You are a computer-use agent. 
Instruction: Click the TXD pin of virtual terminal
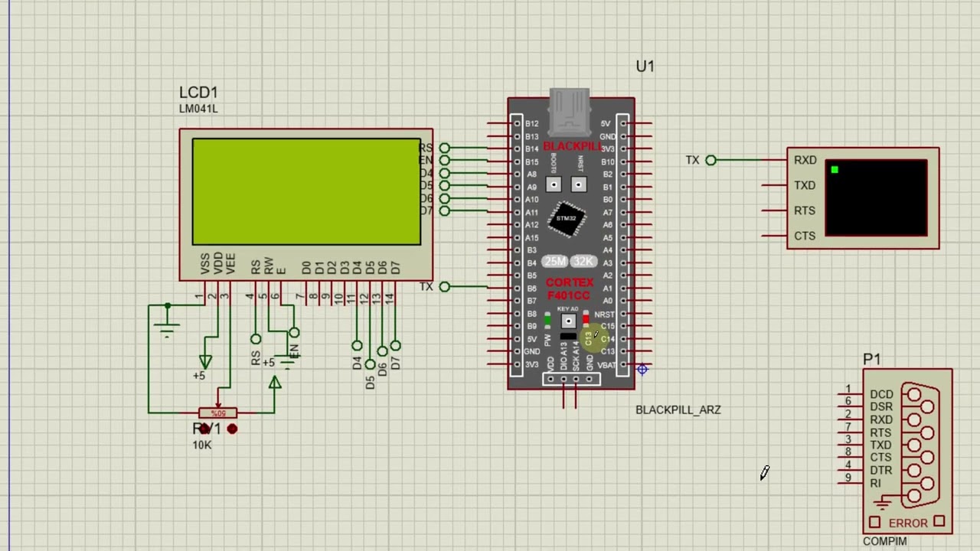[805, 185]
